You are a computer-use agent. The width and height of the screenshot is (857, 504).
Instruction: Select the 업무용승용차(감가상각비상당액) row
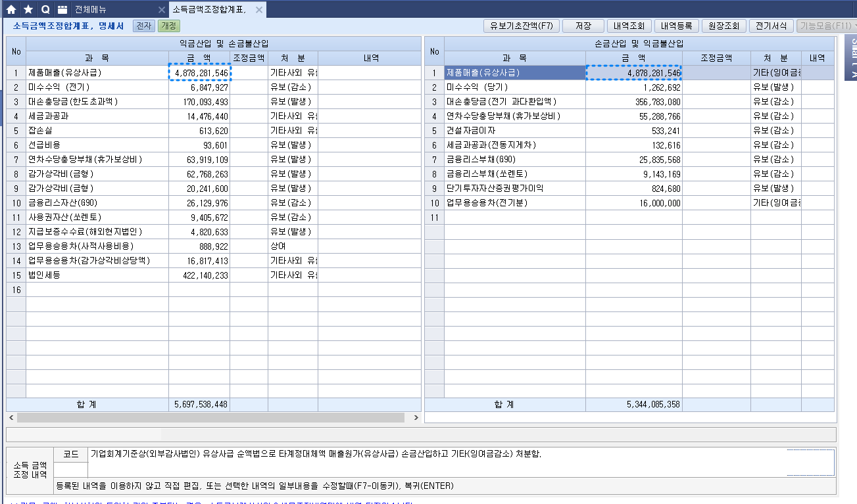[214, 261]
